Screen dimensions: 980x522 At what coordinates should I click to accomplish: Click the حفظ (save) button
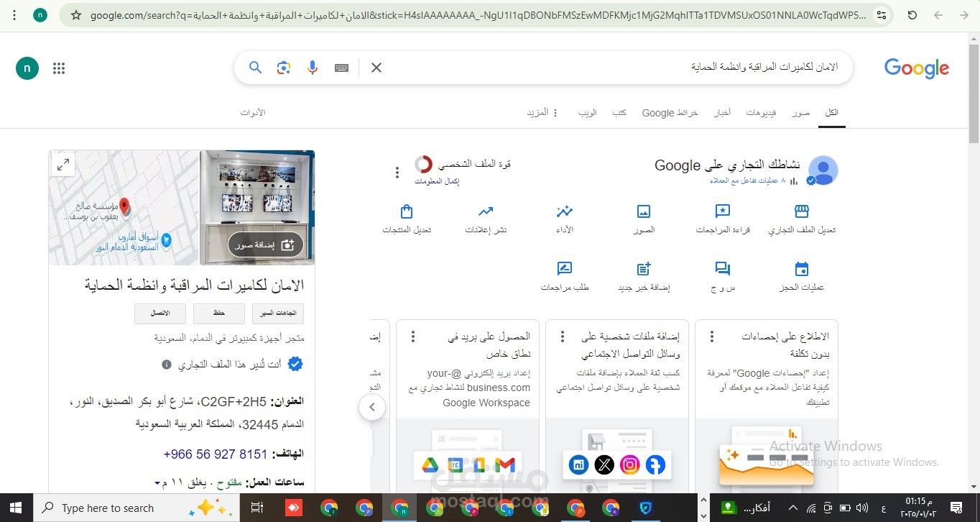point(219,313)
